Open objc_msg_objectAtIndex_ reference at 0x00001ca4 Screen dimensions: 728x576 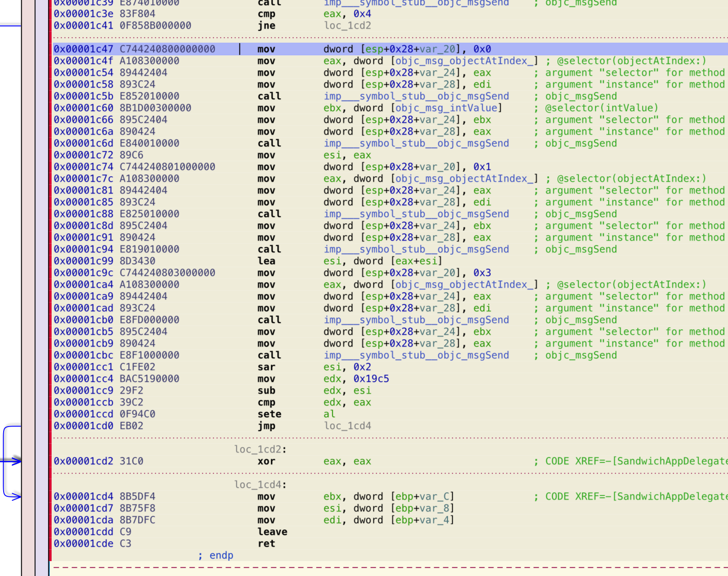(x=465, y=284)
